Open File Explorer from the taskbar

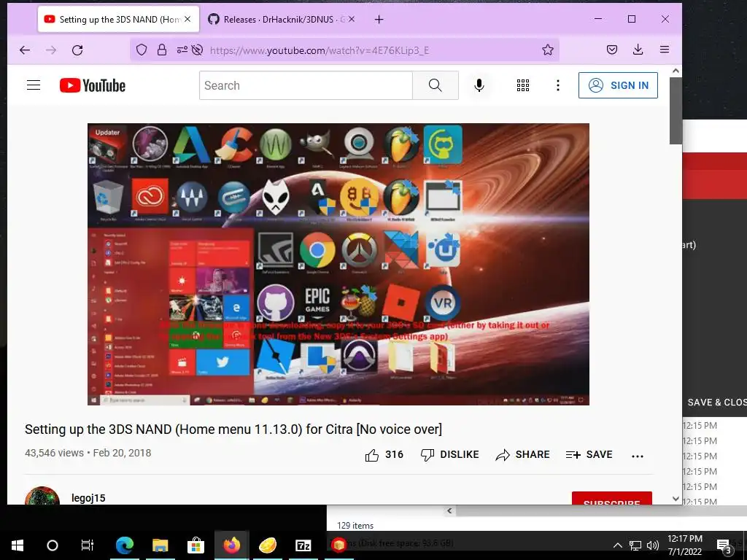pos(160,545)
